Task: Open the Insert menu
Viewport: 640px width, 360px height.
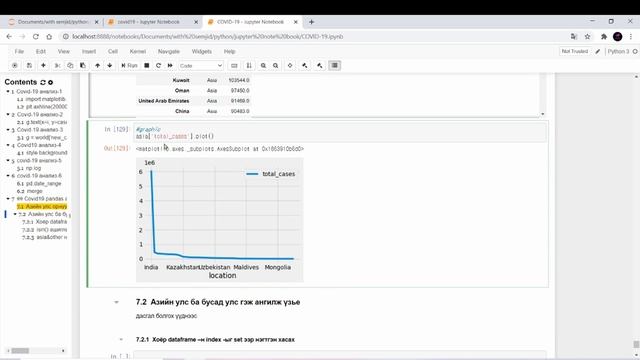Action: click(x=89, y=51)
